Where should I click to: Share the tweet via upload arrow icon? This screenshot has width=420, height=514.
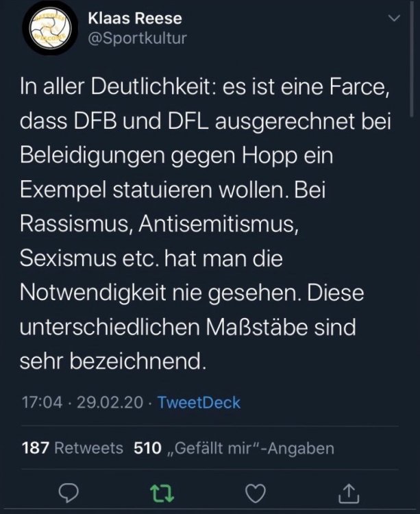[349, 493]
